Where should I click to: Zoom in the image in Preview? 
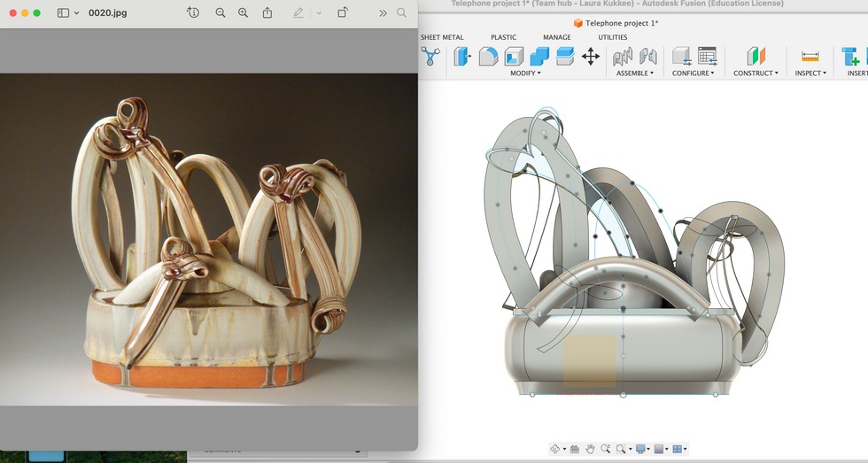pyautogui.click(x=243, y=12)
